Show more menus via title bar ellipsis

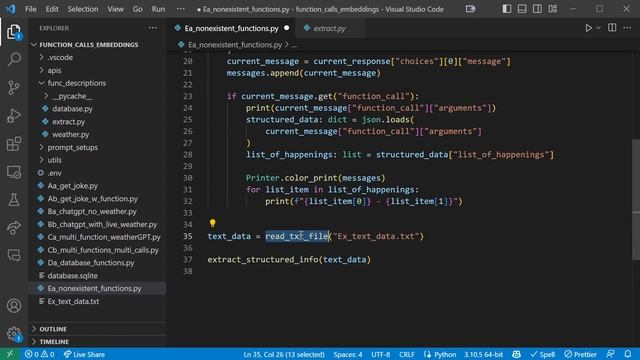[x=180, y=9]
